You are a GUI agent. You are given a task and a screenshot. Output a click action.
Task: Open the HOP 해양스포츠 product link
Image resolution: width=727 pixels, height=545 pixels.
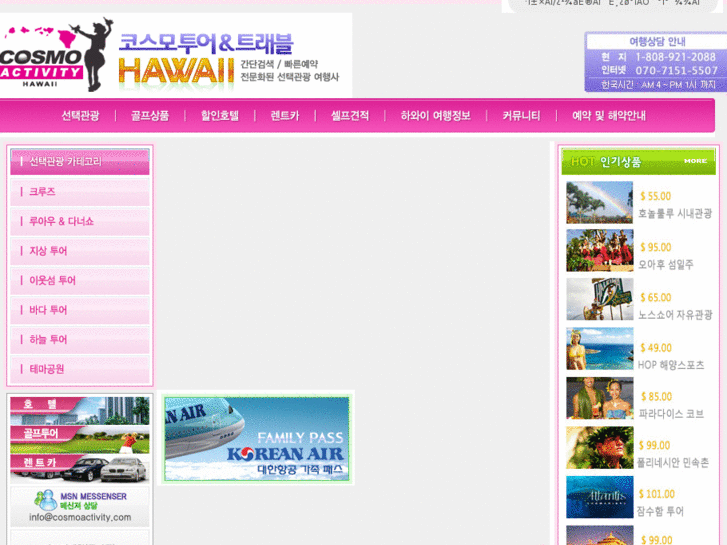671,365
